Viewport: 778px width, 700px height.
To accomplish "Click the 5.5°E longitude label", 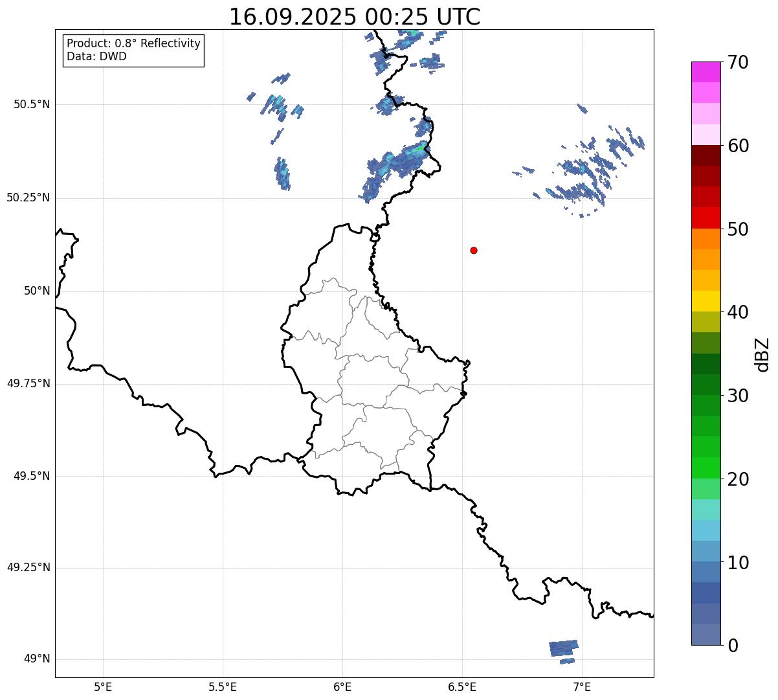I will 223,687.
